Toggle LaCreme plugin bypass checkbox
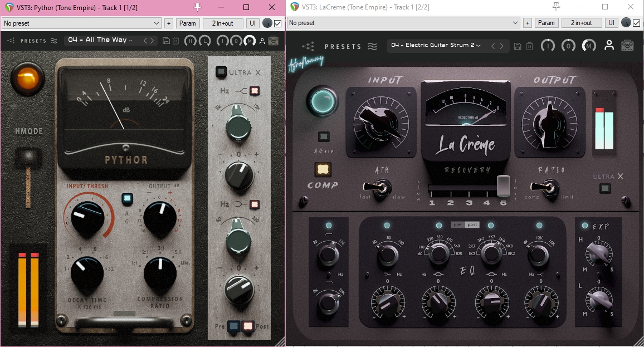Image resolution: width=644 pixels, height=347 pixels. tap(636, 23)
